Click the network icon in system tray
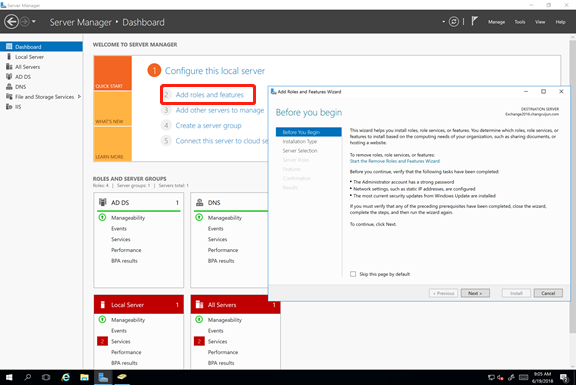The width and height of the screenshot is (577, 386). coord(491,378)
